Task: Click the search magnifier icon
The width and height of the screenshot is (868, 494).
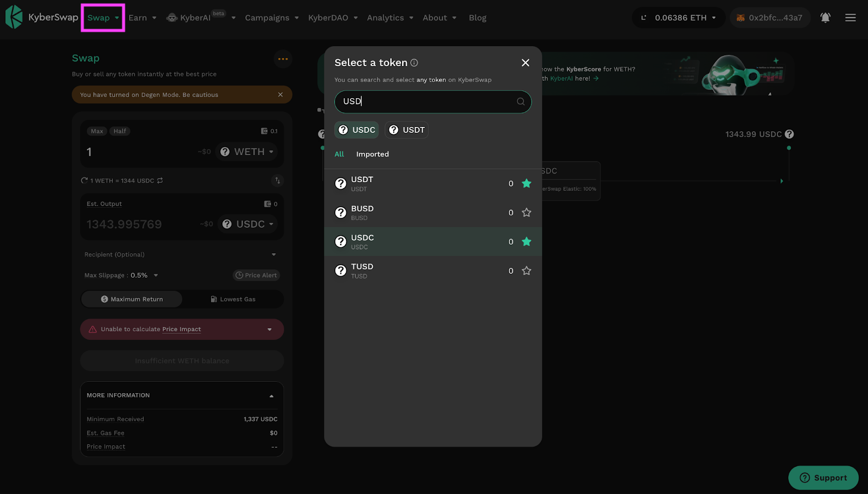Action: tap(520, 101)
